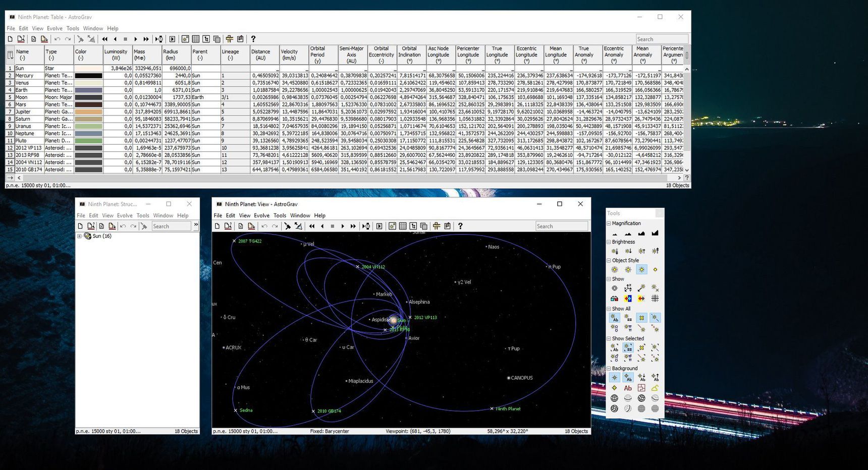The width and height of the screenshot is (868, 470).
Task: Click the help question mark in Table window toolbar
Action: pos(253,39)
